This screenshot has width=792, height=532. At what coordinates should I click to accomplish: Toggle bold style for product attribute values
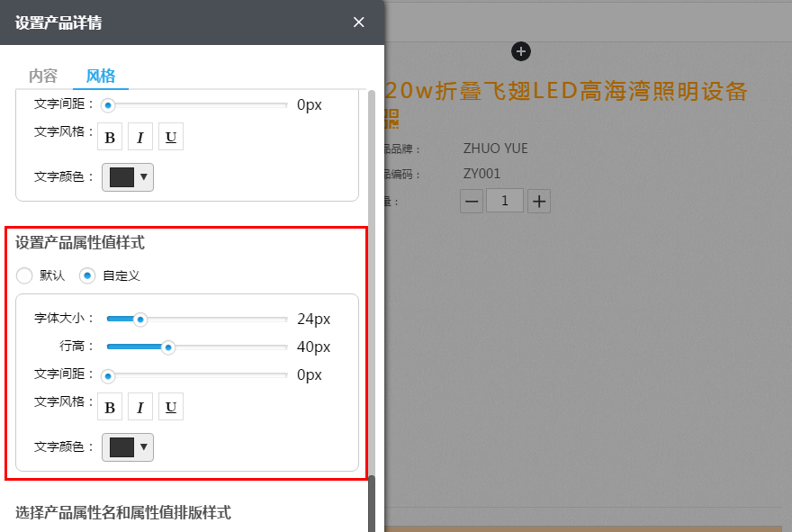110,406
